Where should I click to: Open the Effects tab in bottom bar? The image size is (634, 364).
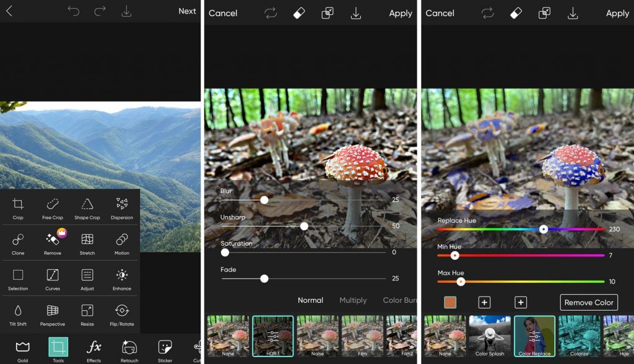coord(93,348)
